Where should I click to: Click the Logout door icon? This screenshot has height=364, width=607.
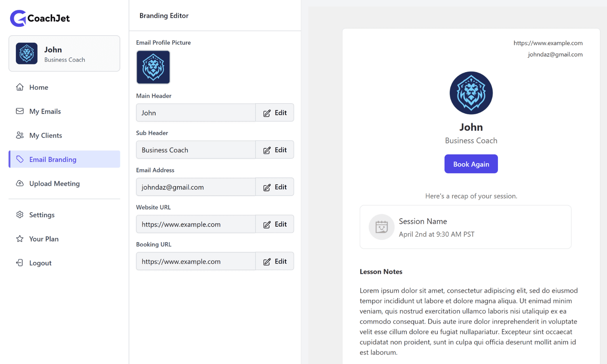coord(20,263)
